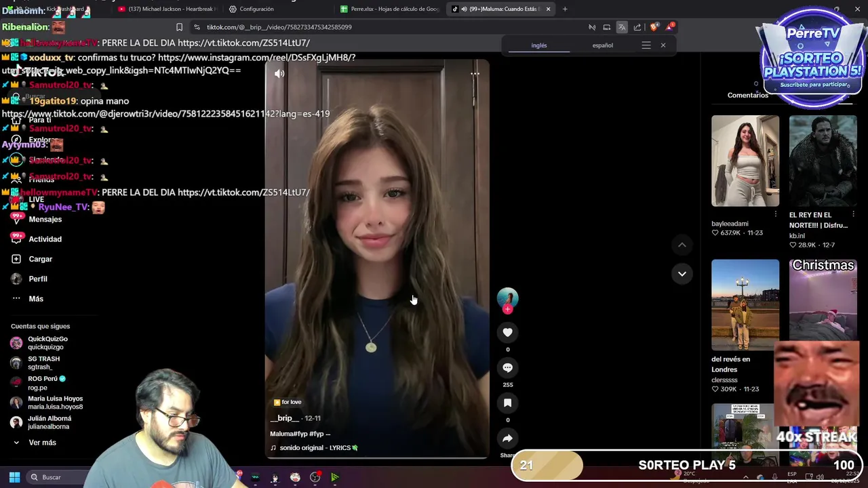Close the active Maluma TikTok tab
Image resolution: width=868 pixels, height=488 pixels.
coord(548,9)
